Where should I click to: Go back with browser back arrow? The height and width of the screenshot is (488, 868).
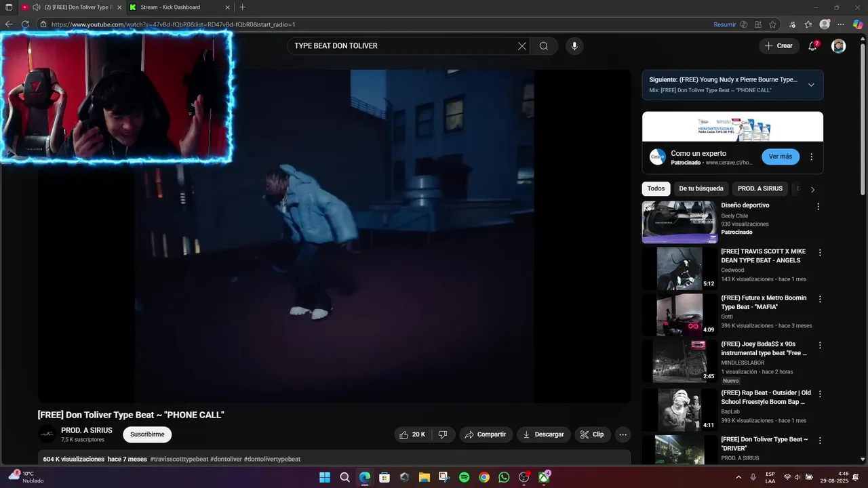coord(9,24)
